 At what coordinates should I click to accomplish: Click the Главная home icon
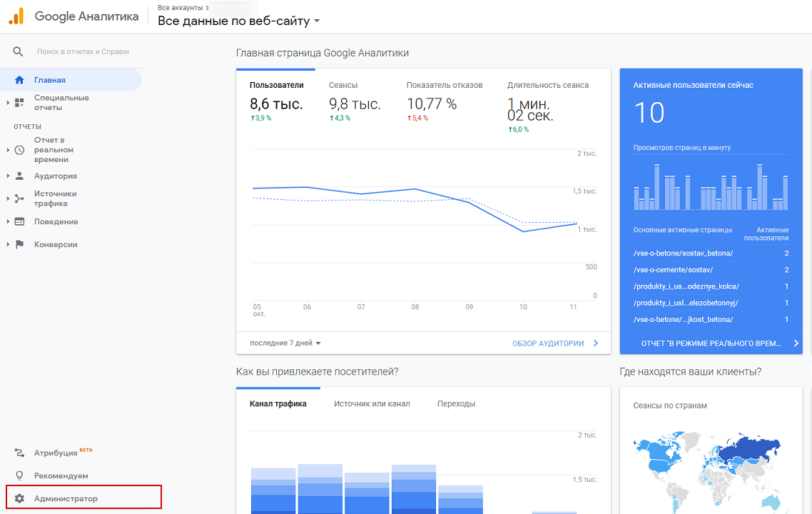point(20,80)
